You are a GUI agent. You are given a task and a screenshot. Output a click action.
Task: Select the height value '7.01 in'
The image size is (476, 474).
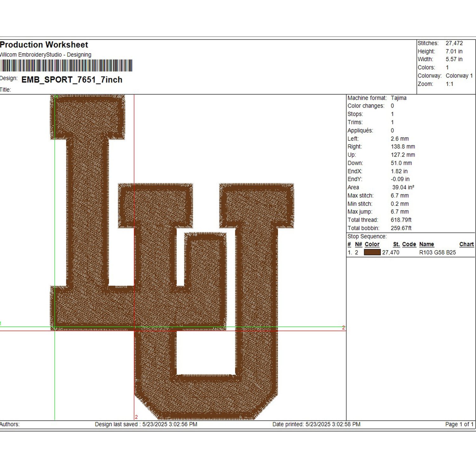click(454, 51)
